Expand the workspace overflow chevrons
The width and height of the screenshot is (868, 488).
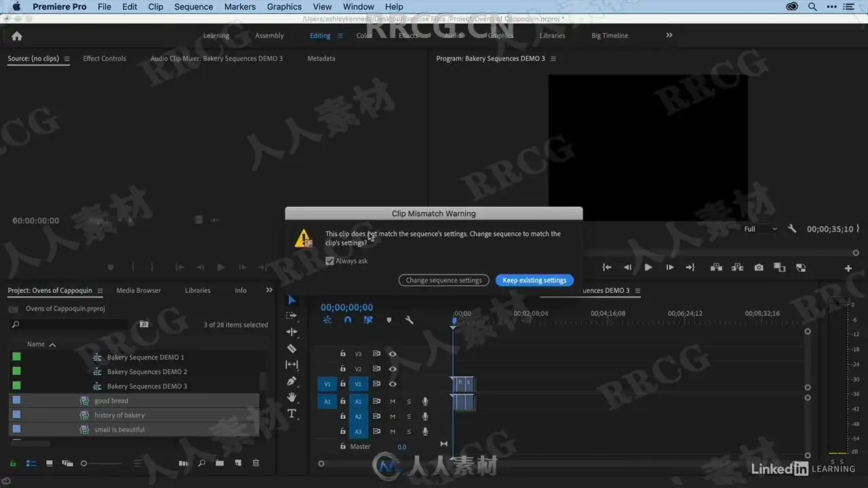(669, 35)
